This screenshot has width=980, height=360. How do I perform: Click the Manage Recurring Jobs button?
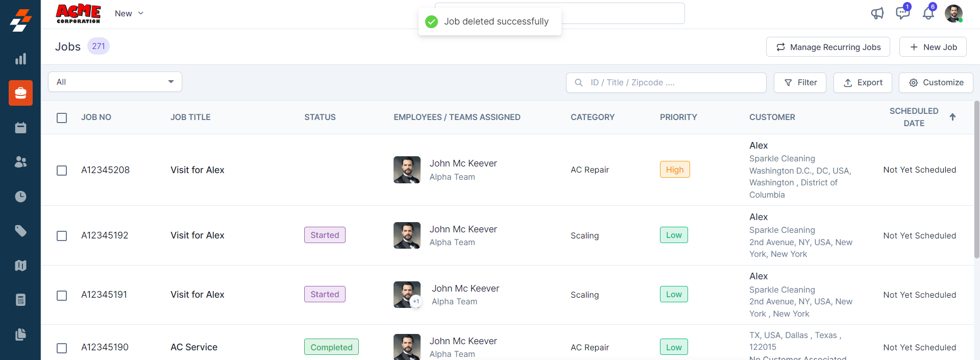point(828,47)
